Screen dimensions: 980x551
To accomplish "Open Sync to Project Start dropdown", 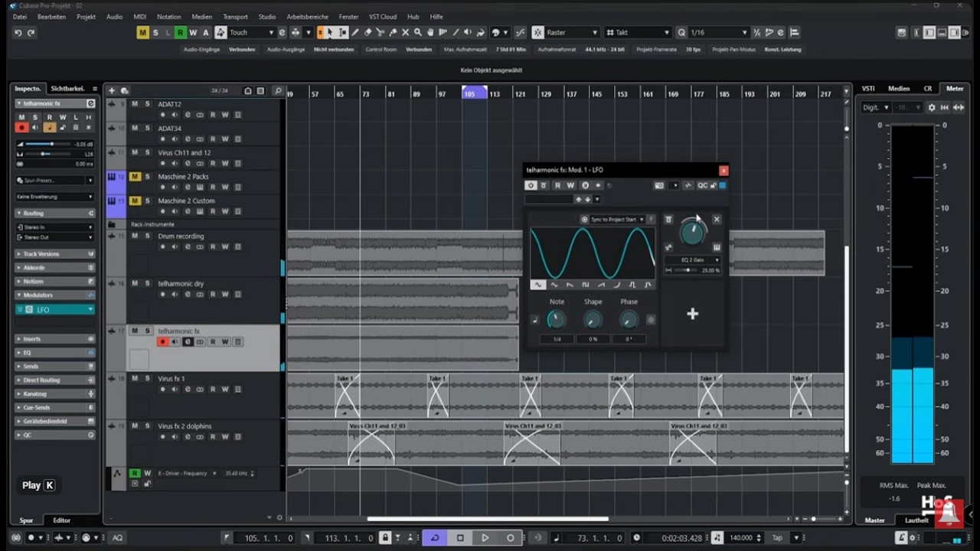I will coord(618,220).
